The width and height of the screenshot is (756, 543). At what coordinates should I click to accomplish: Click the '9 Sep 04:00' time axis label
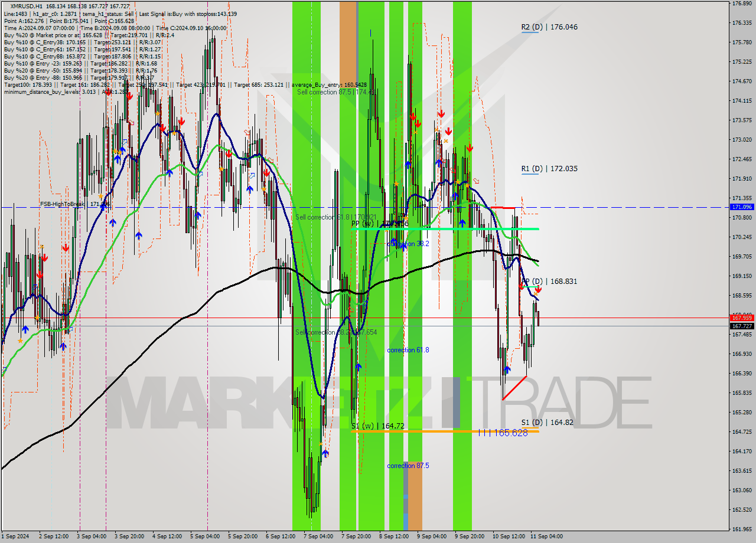(x=432, y=537)
